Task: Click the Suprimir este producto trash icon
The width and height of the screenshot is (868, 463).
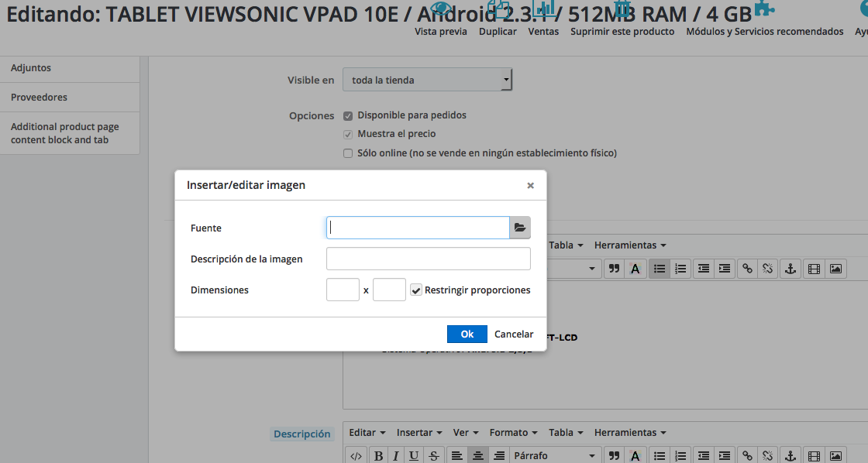Action: pyautogui.click(x=622, y=8)
